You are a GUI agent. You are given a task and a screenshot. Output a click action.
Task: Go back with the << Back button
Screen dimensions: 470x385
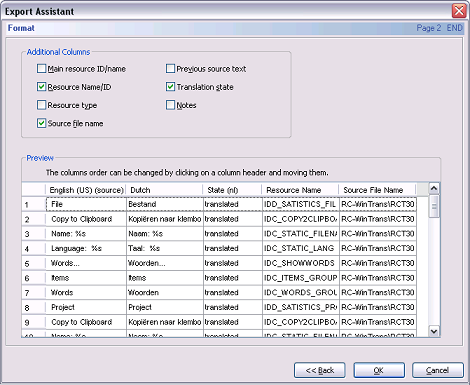point(320,370)
